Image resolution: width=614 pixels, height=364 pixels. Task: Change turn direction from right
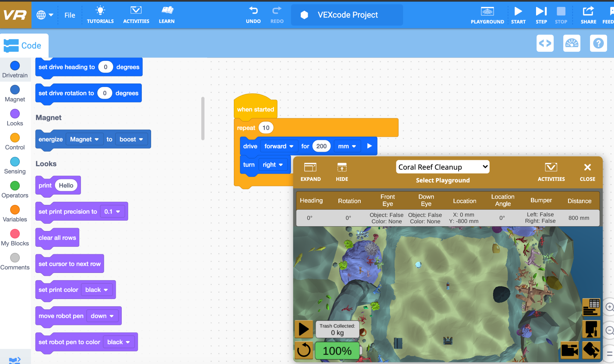click(x=273, y=164)
